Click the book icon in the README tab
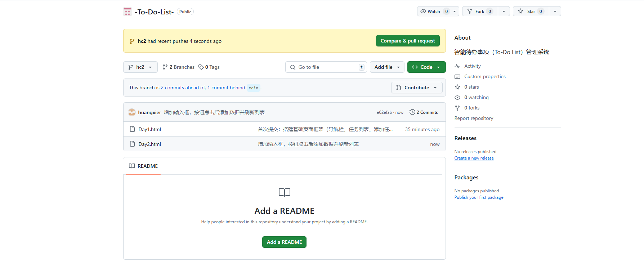 tap(132, 166)
